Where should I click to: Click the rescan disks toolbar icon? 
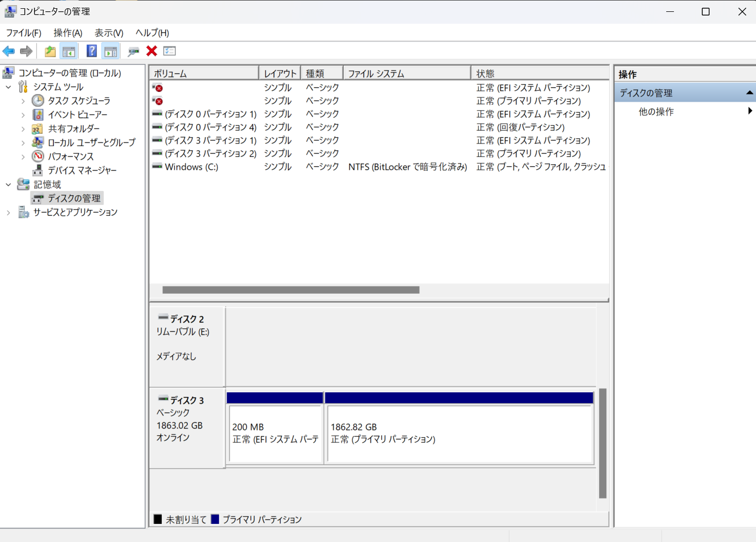tap(133, 51)
